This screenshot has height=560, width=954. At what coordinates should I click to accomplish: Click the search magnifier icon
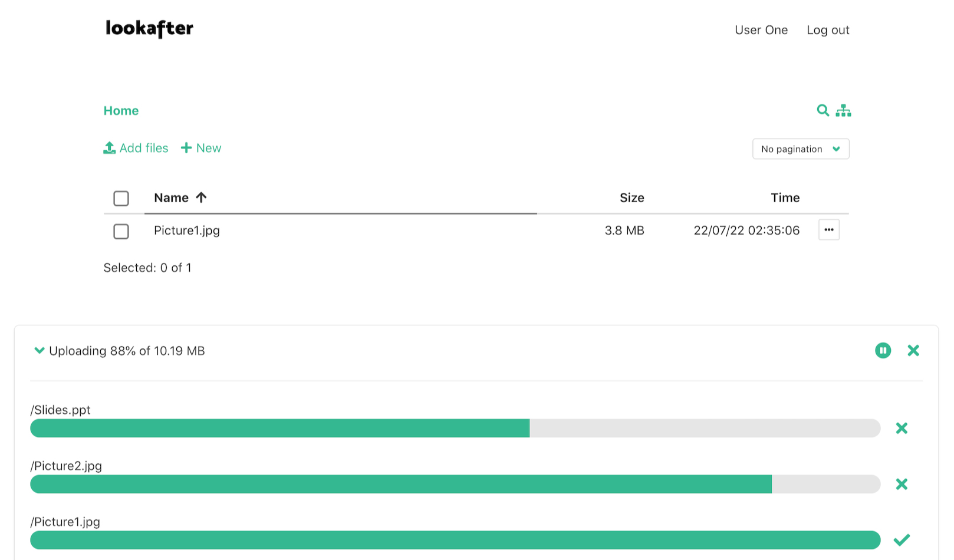click(823, 110)
